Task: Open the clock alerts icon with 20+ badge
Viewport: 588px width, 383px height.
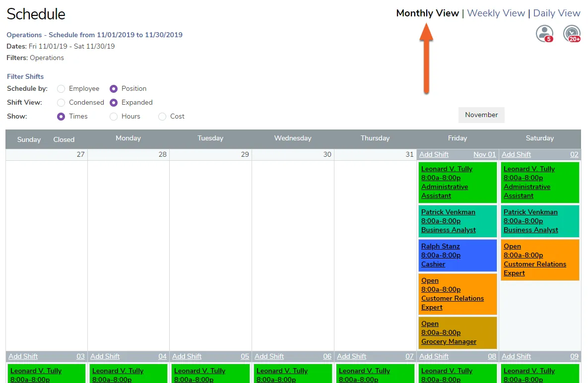Action: (x=572, y=34)
